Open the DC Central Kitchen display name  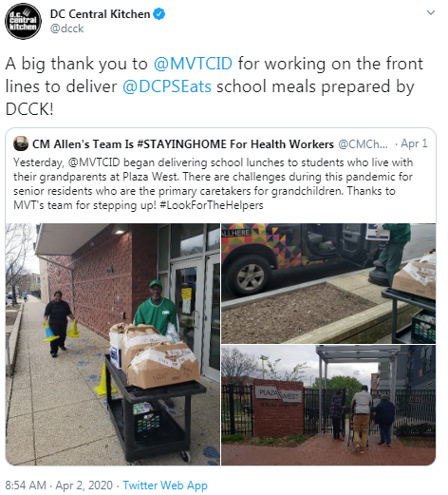(100, 14)
